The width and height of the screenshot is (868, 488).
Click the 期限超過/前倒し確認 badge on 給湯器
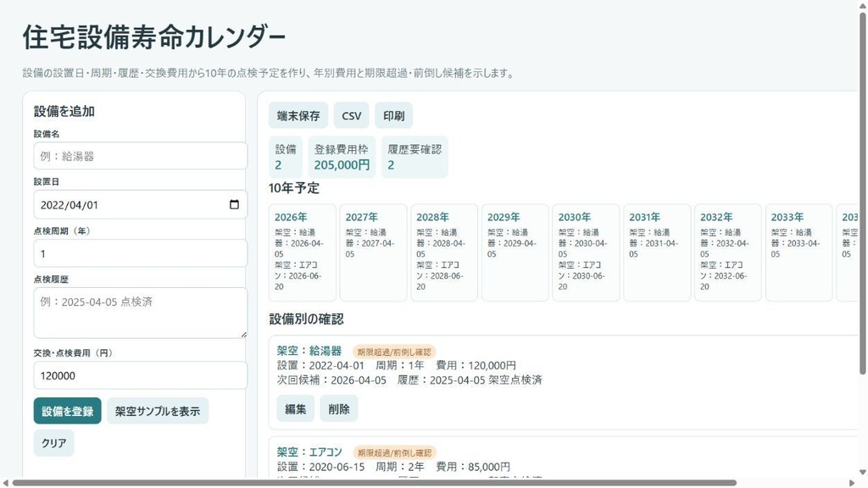(x=394, y=352)
